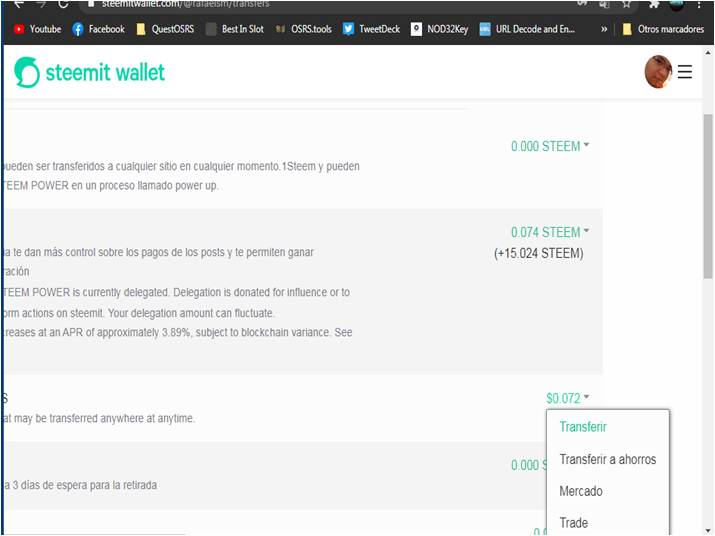Click the (+15.024 STEEM) delegated amount
The height and width of the screenshot is (536, 715).
tap(539, 253)
